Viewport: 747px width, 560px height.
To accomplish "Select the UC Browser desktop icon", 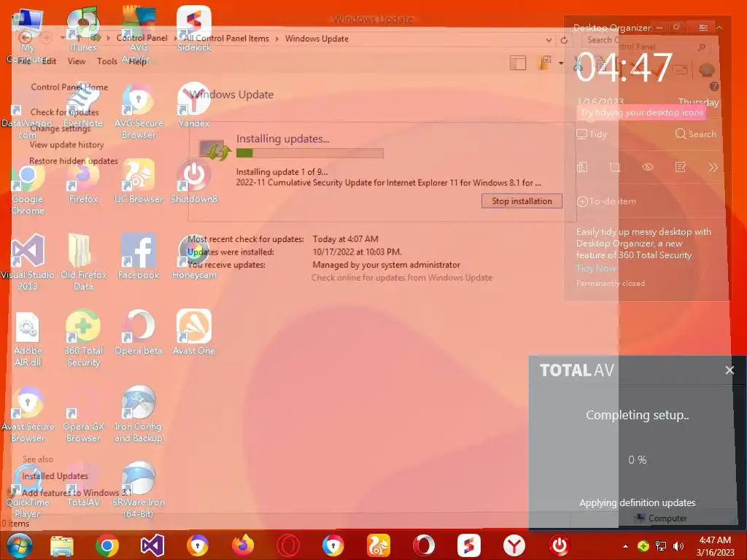I will (x=139, y=181).
